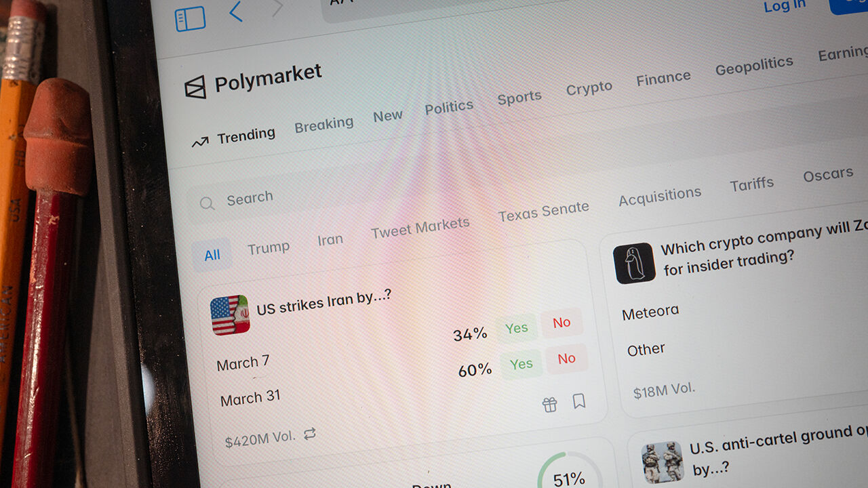868x488 pixels.
Task: Choose No for March 31
Action: point(566,359)
